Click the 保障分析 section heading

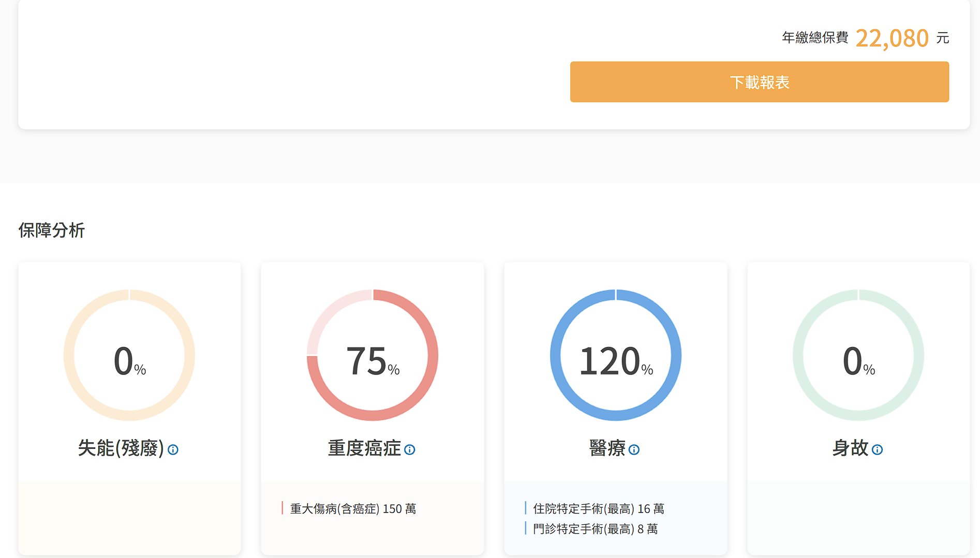[52, 230]
